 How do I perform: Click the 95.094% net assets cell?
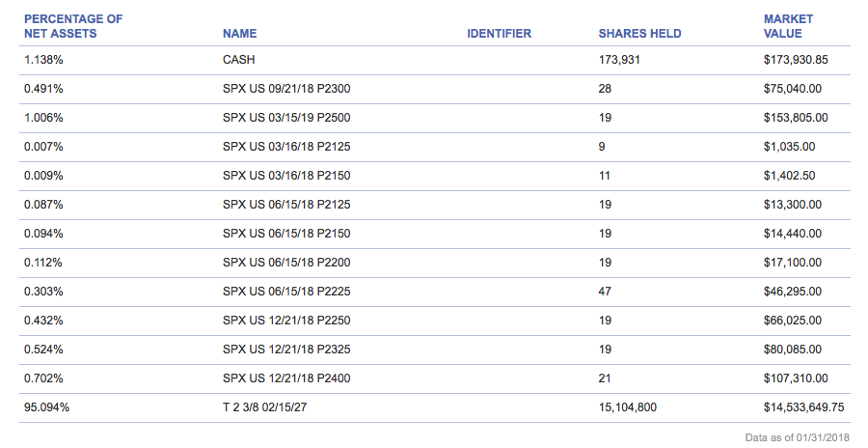click(46, 407)
